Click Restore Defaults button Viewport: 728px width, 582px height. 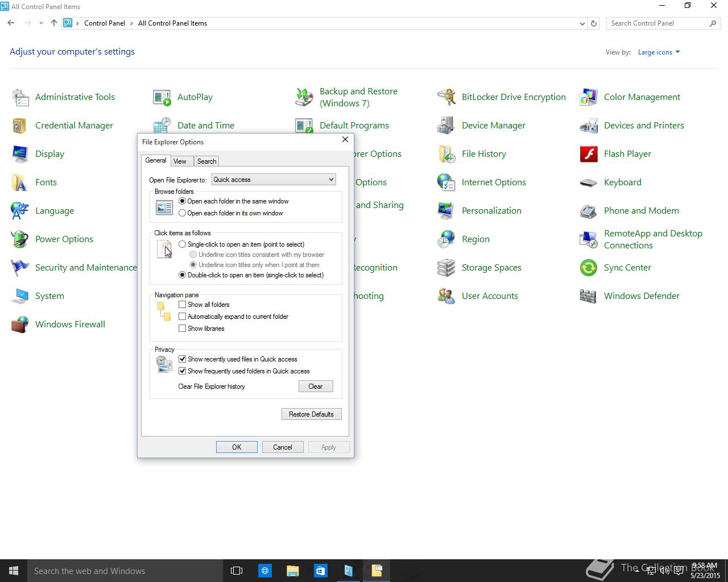312,414
